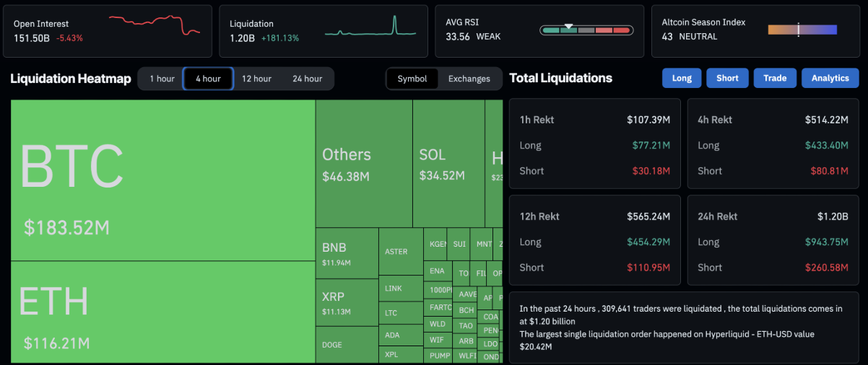Screen dimensions: 868x365
Task: Show the 24 hour liquidation heatmap
Action: tap(308, 79)
